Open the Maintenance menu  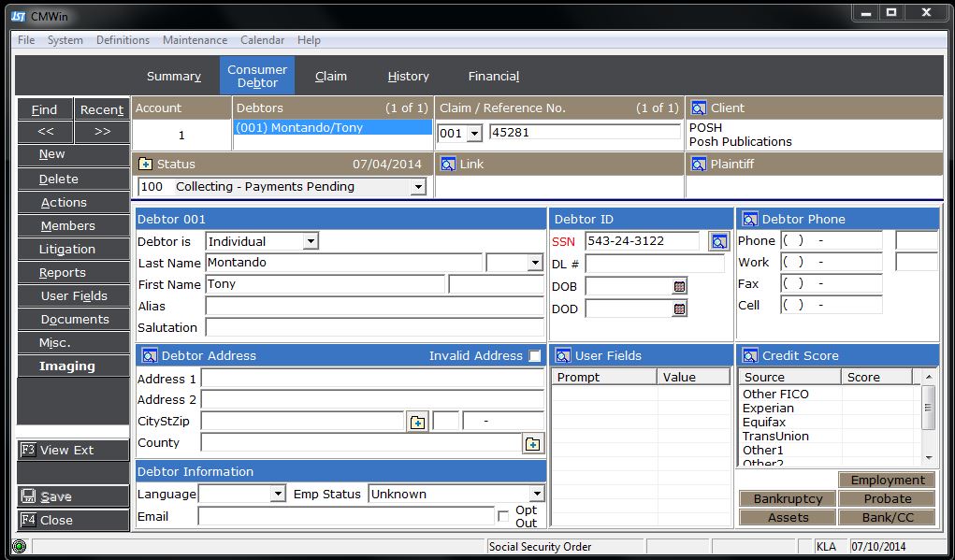[x=195, y=40]
